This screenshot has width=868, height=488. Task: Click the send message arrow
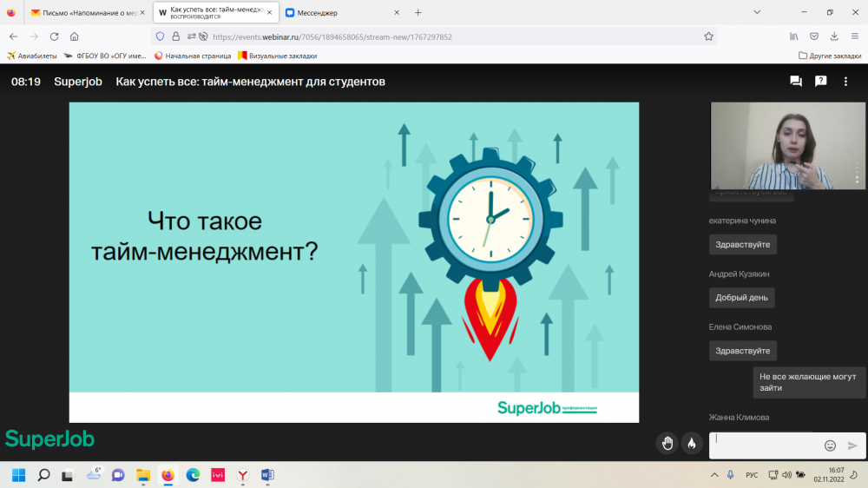click(852, 445)
